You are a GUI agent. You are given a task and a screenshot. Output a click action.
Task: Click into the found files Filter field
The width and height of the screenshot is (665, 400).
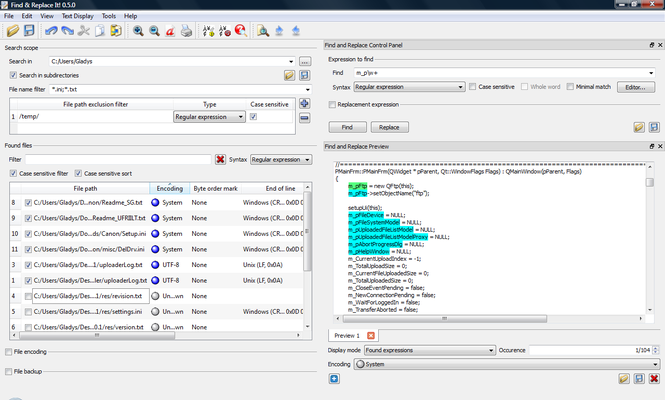pyautogui.click(x=118, y=159)
